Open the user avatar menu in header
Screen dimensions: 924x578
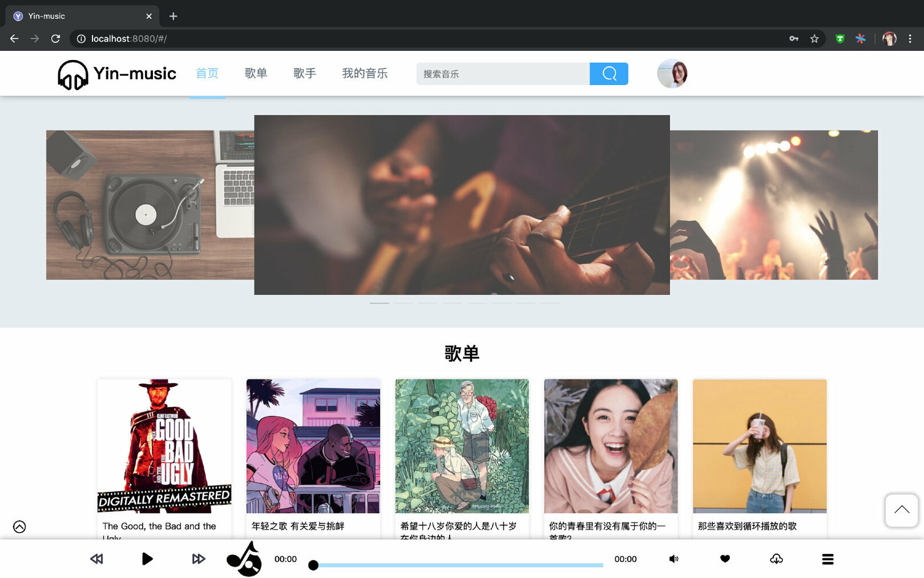(672, 74)
